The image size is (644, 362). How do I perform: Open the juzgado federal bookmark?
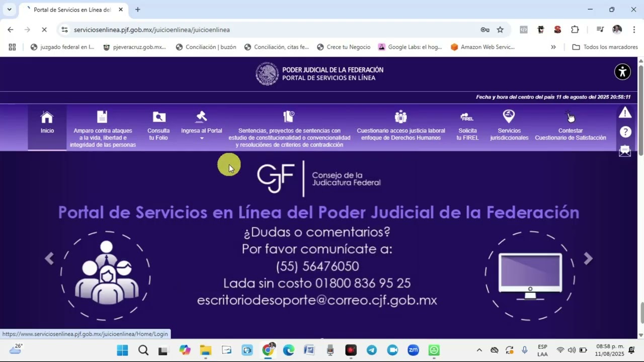62,47
